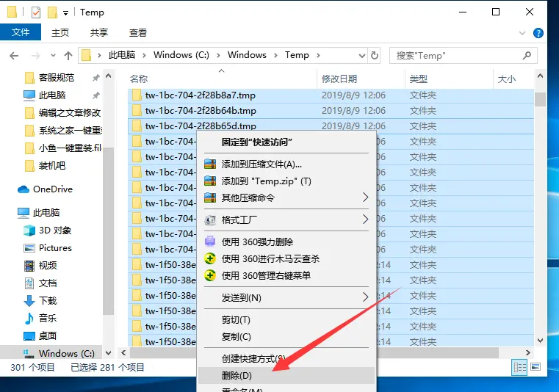Expand the ribbon with the chevron
This screenshot has height=392, width=559.
[x=522, y=33]
